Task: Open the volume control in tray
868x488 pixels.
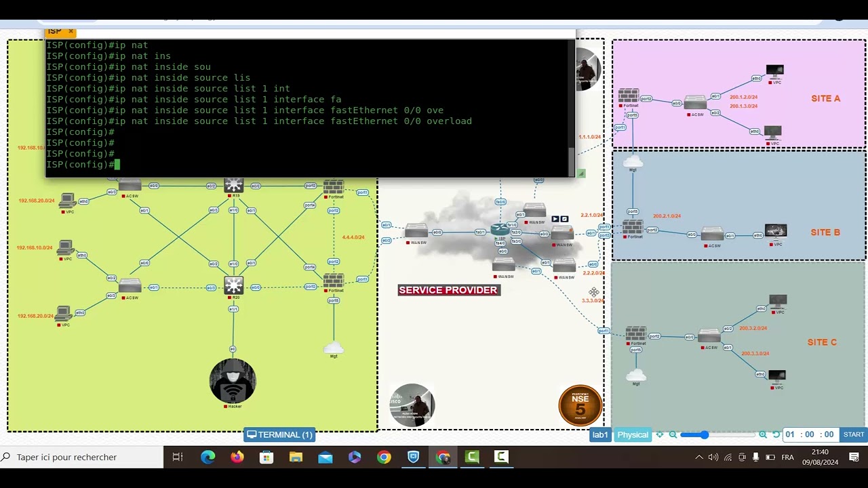Action: (x=713, y=457)
